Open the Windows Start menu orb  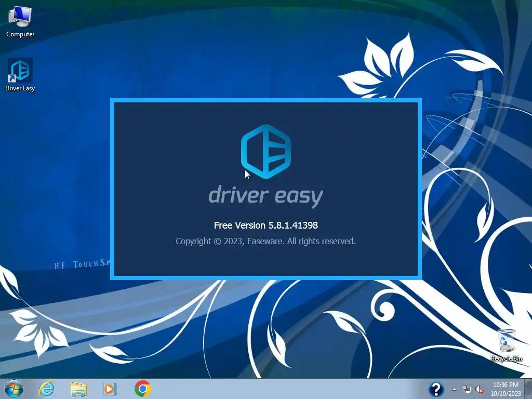pyautogui.click(x=14, y=389)
